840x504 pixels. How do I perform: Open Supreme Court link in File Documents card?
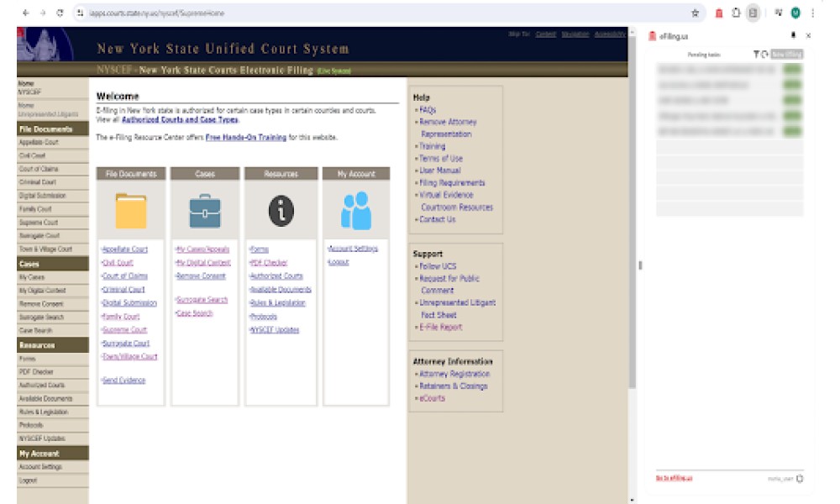click(124, 330)
